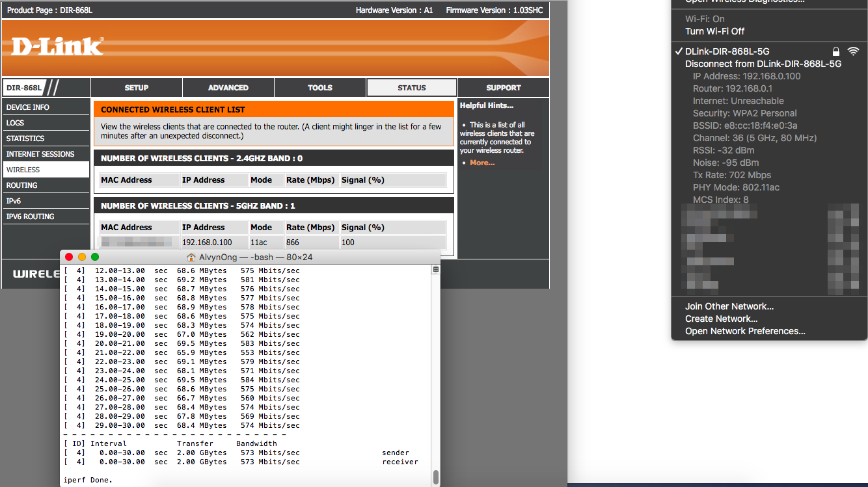Switch to the ADVANCED tab
868x487 pixels.
228,88
